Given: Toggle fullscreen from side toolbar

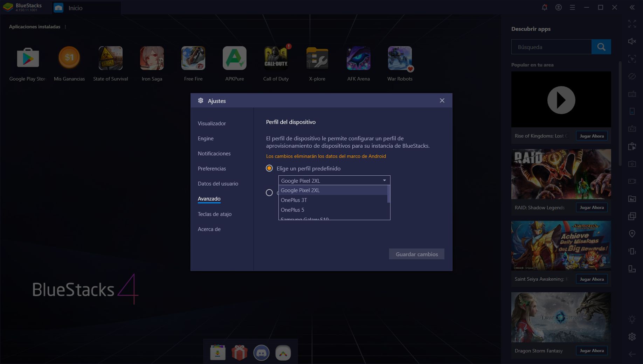Looking at the screenshot, I should 632,24.
